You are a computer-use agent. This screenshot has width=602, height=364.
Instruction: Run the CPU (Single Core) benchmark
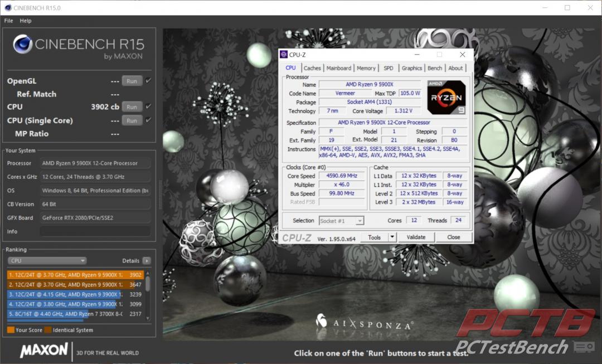point(132,120)
